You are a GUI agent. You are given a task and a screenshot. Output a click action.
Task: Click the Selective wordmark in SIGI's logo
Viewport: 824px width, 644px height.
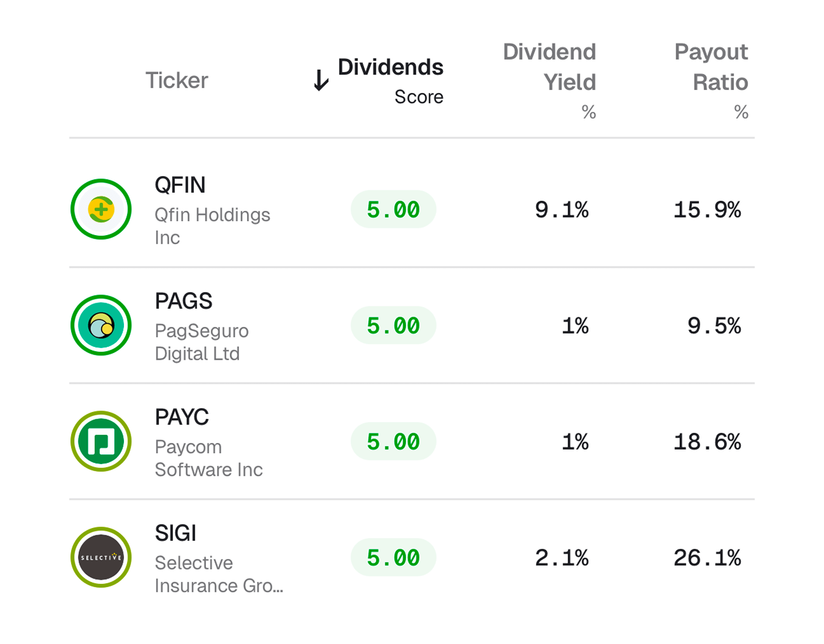pyautogui.click(x=101, y=557)
